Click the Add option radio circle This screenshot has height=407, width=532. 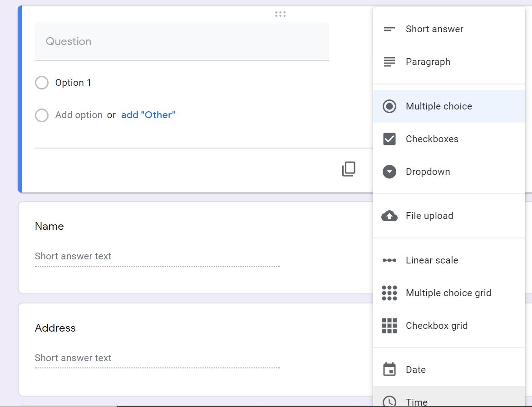click(42, 115)
